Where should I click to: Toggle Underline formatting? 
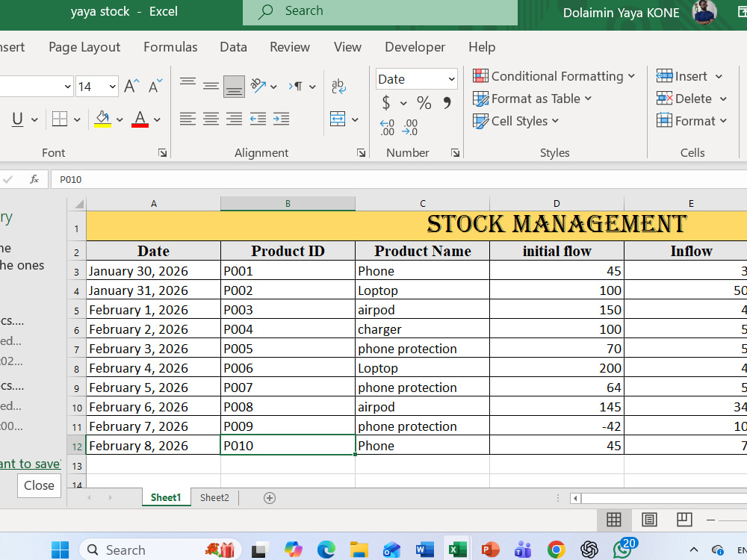click(x=18, y=119)
